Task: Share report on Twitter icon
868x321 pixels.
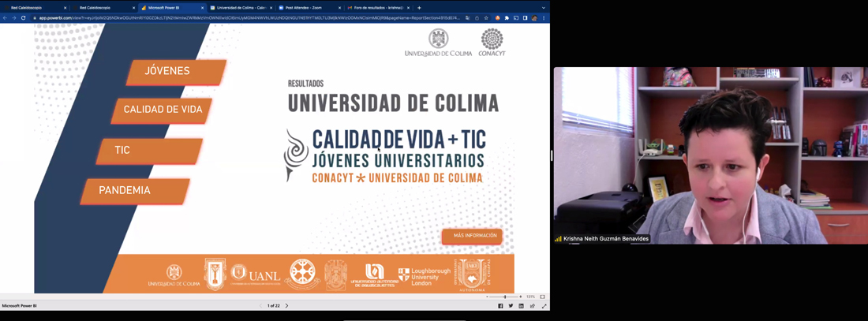Action: 511,305
